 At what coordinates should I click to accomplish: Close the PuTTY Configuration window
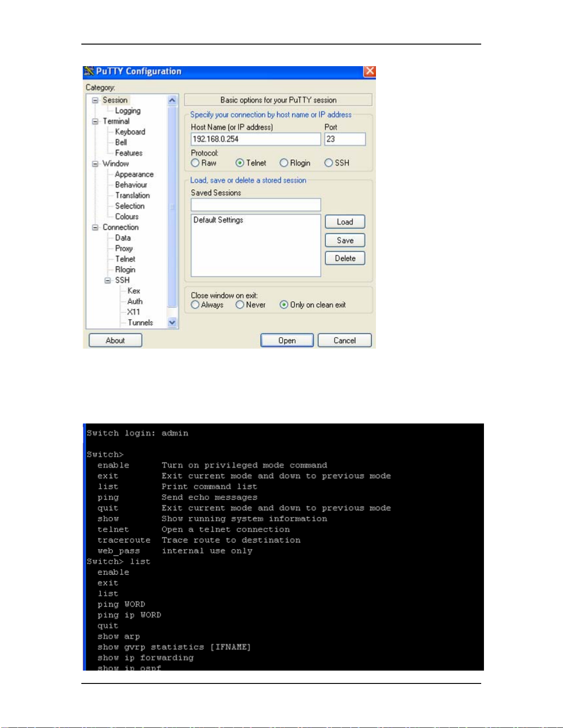coord(370,71)
